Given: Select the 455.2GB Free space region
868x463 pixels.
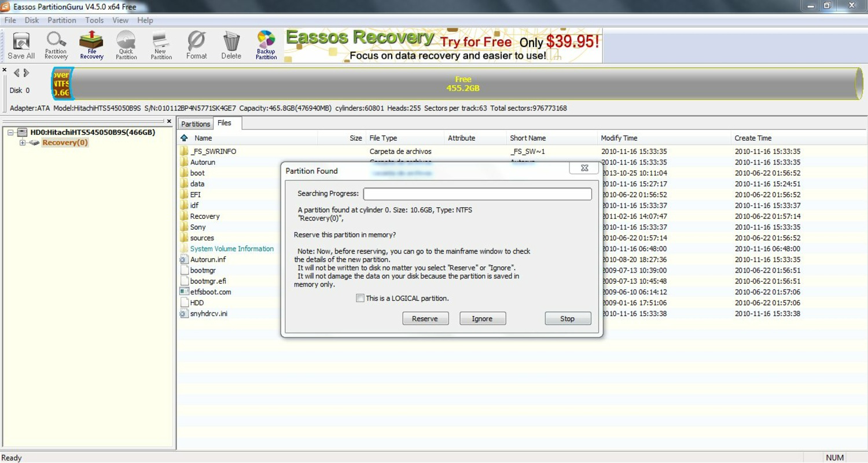Looking at the screenshot, I should [x=463, y=84].
